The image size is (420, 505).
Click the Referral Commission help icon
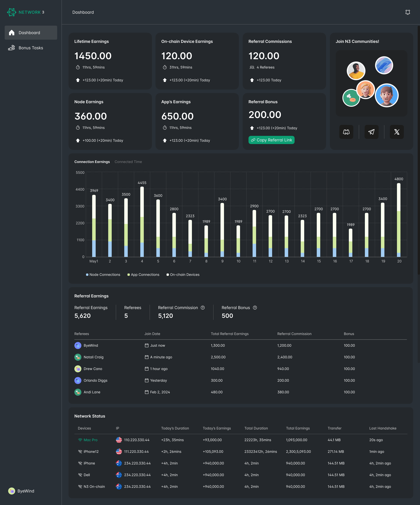(x=203, y=308)
